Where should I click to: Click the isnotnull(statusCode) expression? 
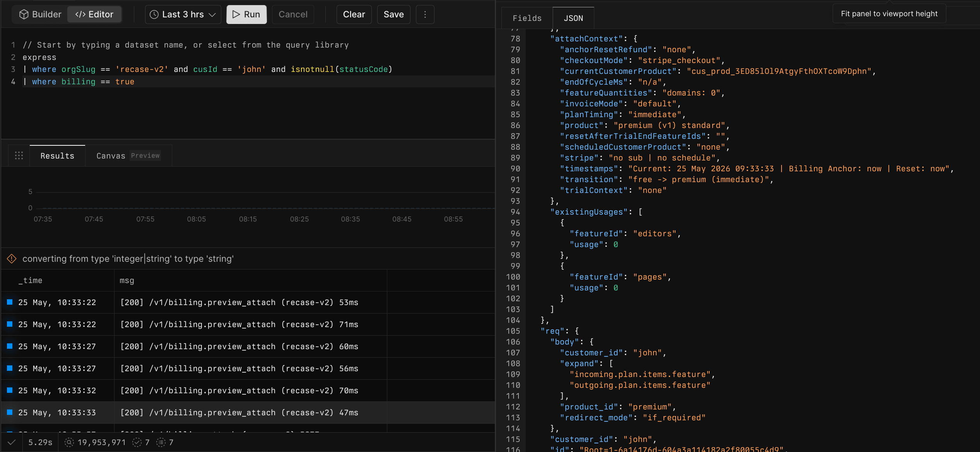(342, 69)
